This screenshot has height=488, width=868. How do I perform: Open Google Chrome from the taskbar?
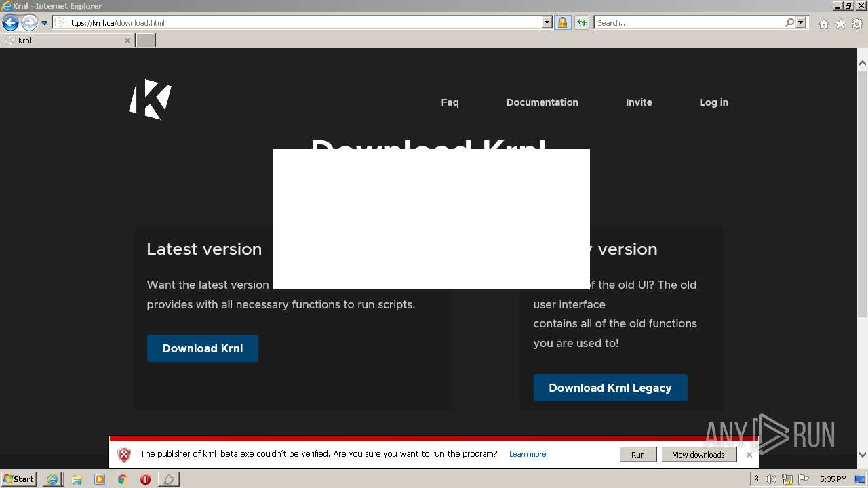pos(123,479)
